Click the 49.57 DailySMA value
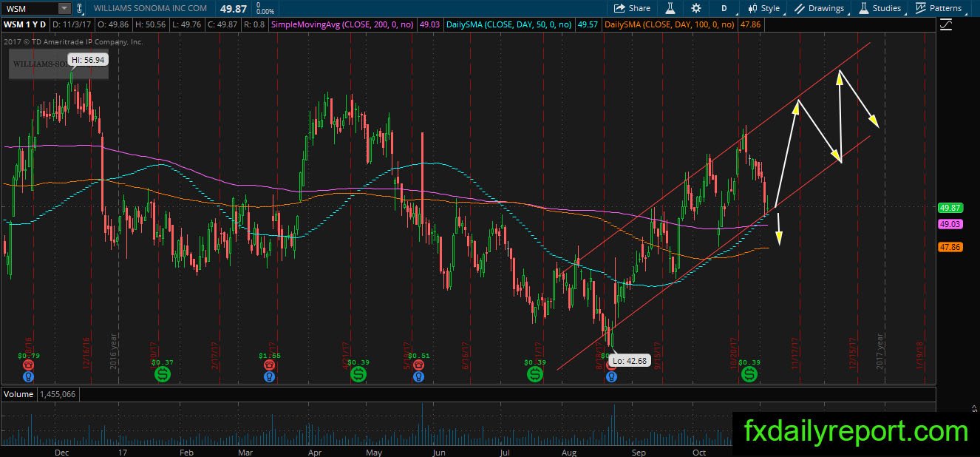This screenshot has width=980, height=457. 588,25
